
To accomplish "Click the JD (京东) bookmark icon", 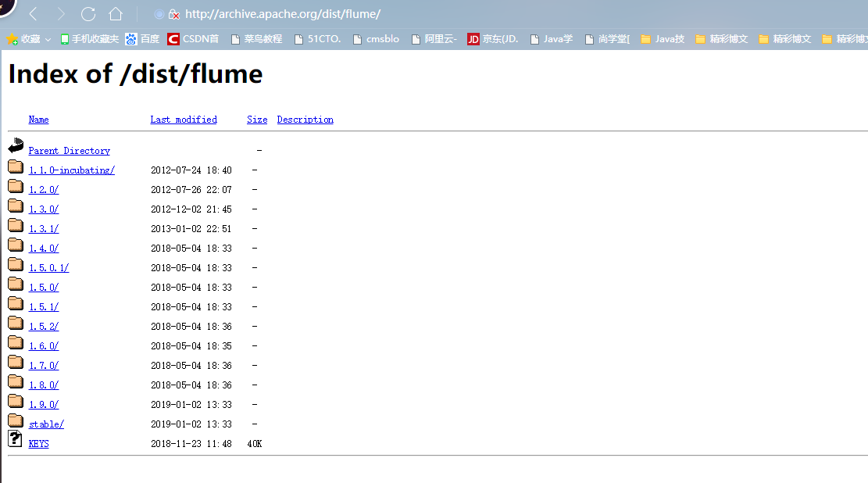I will click(473, 38).
